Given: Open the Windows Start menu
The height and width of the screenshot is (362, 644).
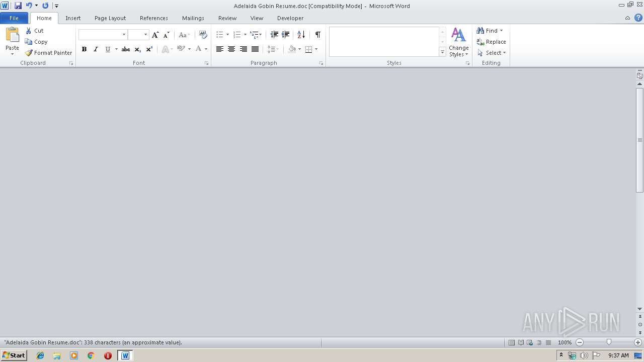Looking at the screenshot, I should (14, 355).
